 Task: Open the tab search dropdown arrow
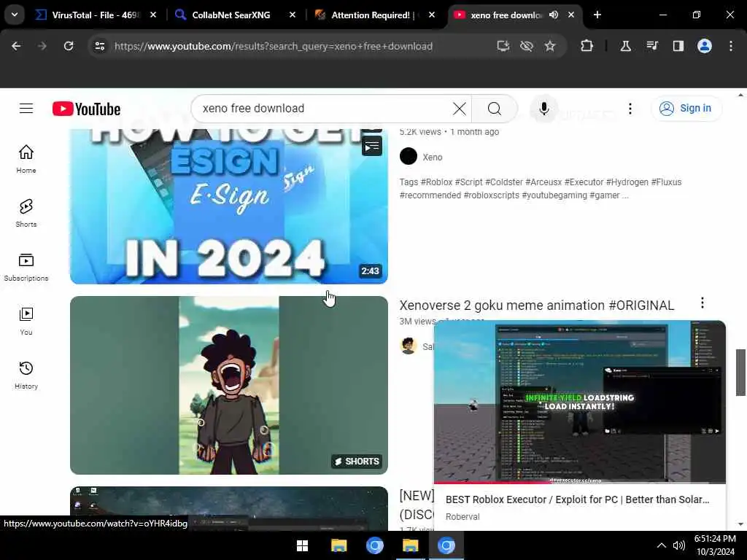tap(15, 15)
